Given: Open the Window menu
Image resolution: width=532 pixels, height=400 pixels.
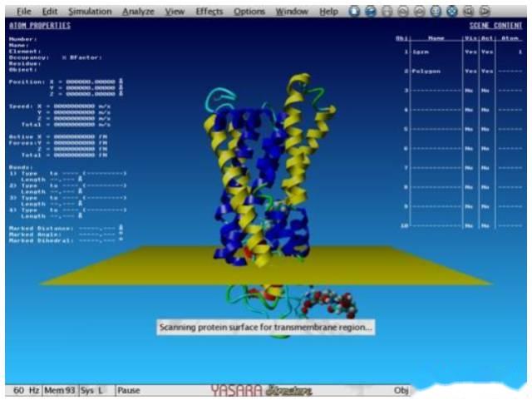Looking at the screenshot, I should tap(292, 12).
